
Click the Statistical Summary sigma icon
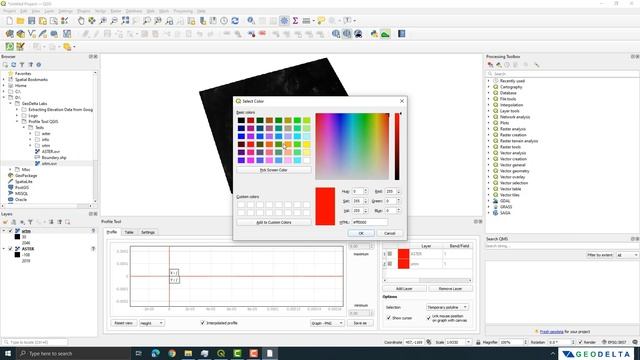pyautogui.click(x=295, y=21)
